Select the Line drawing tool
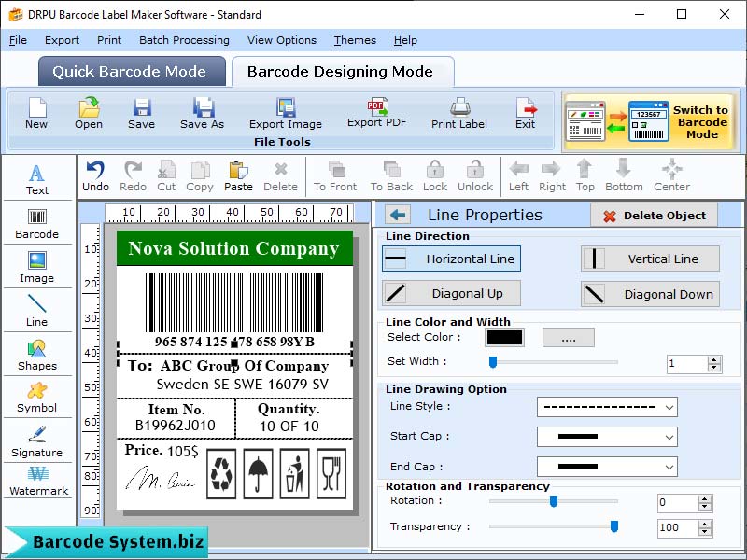 tap(36, 311)
